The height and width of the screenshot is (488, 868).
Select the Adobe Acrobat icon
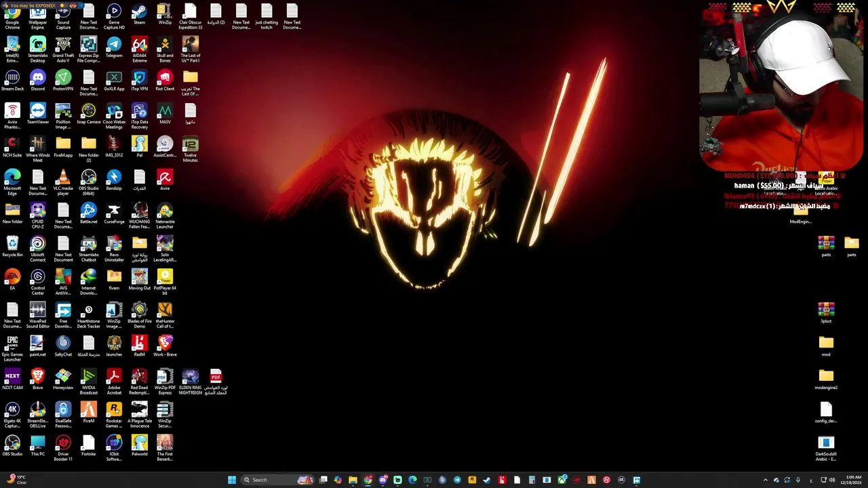[114, 382]
